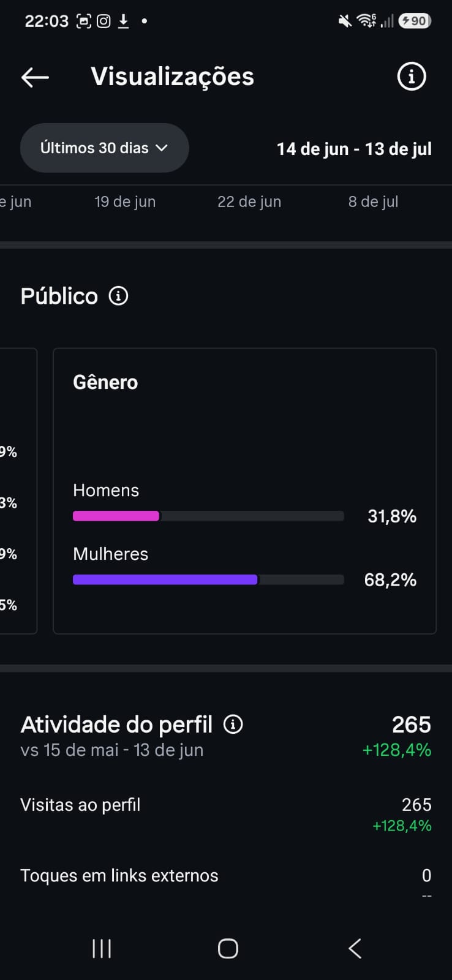Open the Últimos 30 dias dropdown
This screenshot has width=452, height=980.
click(104, 148)
